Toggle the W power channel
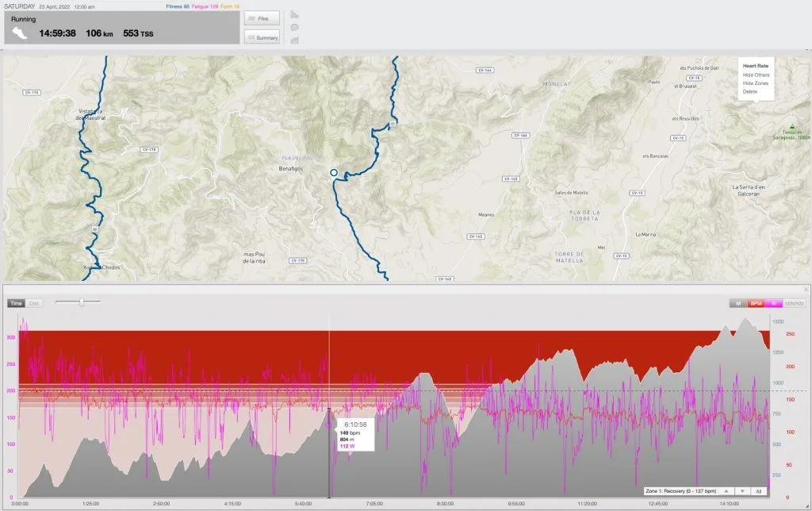812x511 pixels. click(774, 303)
